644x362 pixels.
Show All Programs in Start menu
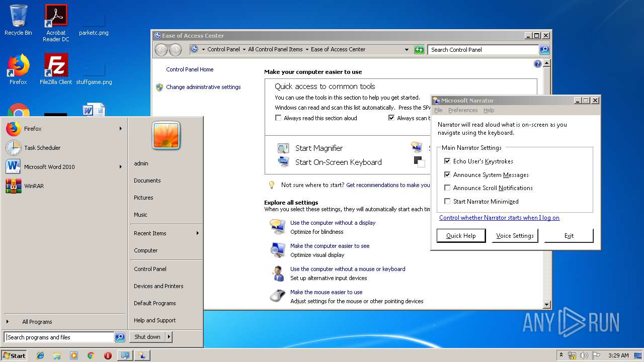(x=37, y=322)
